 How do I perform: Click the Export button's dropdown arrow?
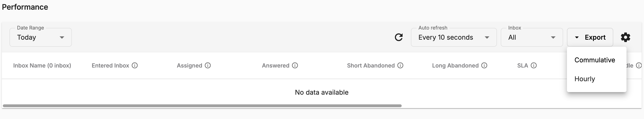coord(577,37)
